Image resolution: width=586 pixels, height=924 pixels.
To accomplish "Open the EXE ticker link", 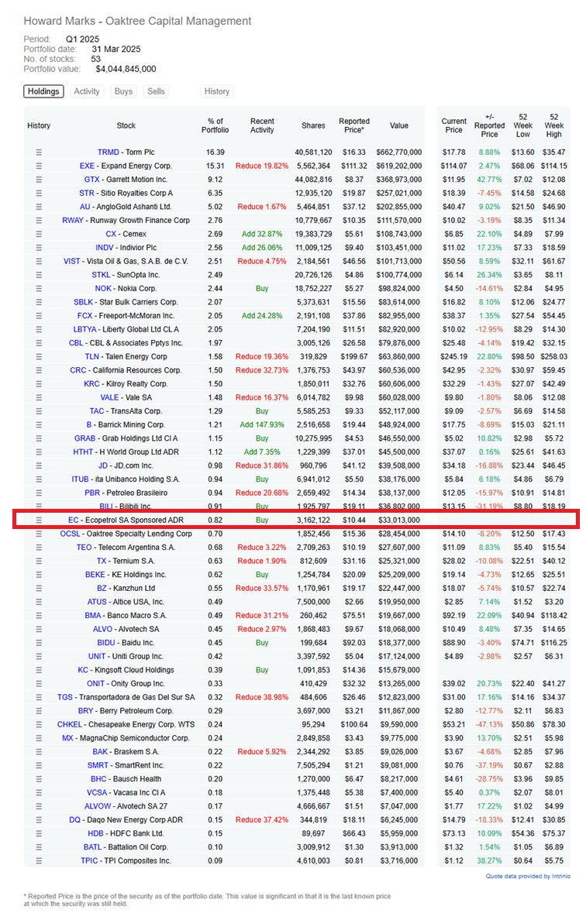I will [x=87, y=166].
